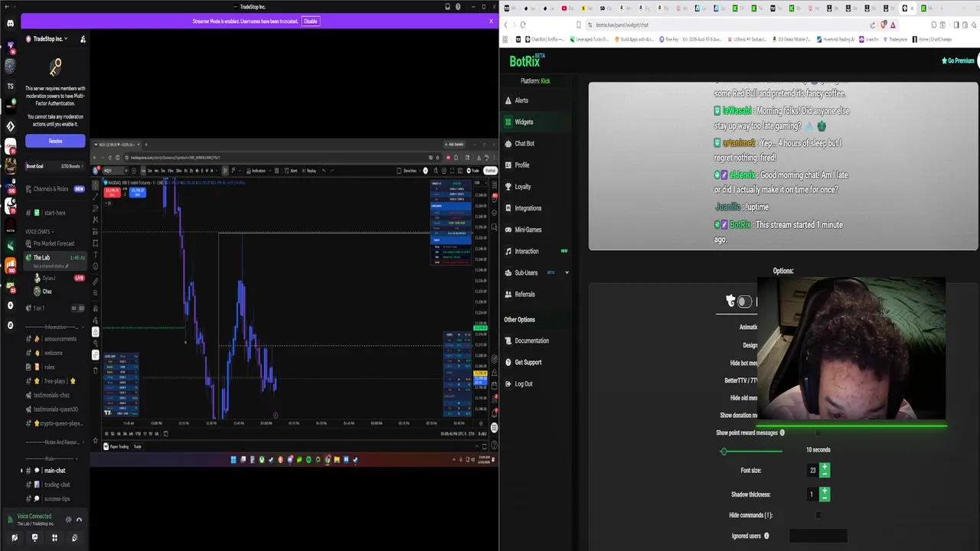The height and width of the screenshot is (551, 980).
Task: Open the free-plays channel
Action: coord(55,381)
